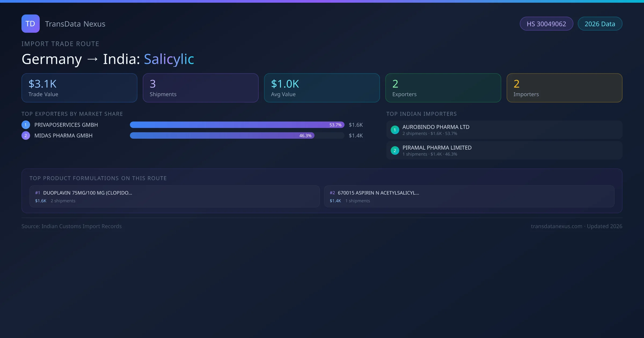Open the DUOPLAVIN 75MG/100 MG product card

click(174, 196)
